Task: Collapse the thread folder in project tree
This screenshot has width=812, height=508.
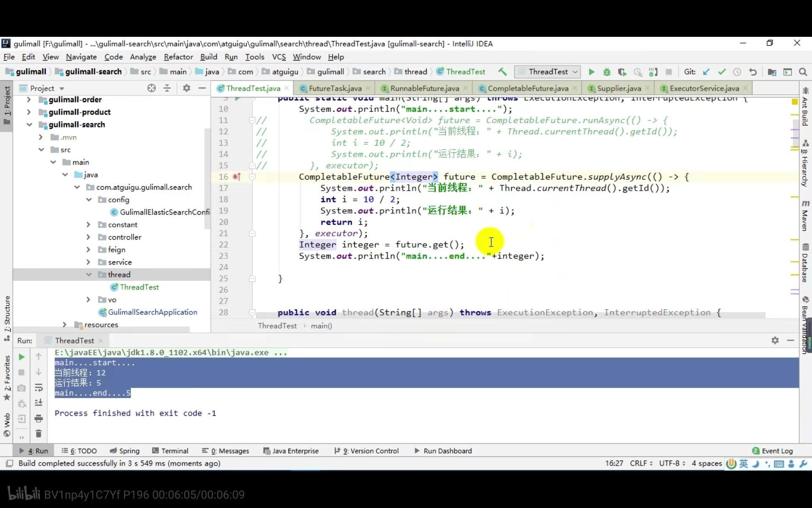Action: pyautogui.click(x=89, y=275)
